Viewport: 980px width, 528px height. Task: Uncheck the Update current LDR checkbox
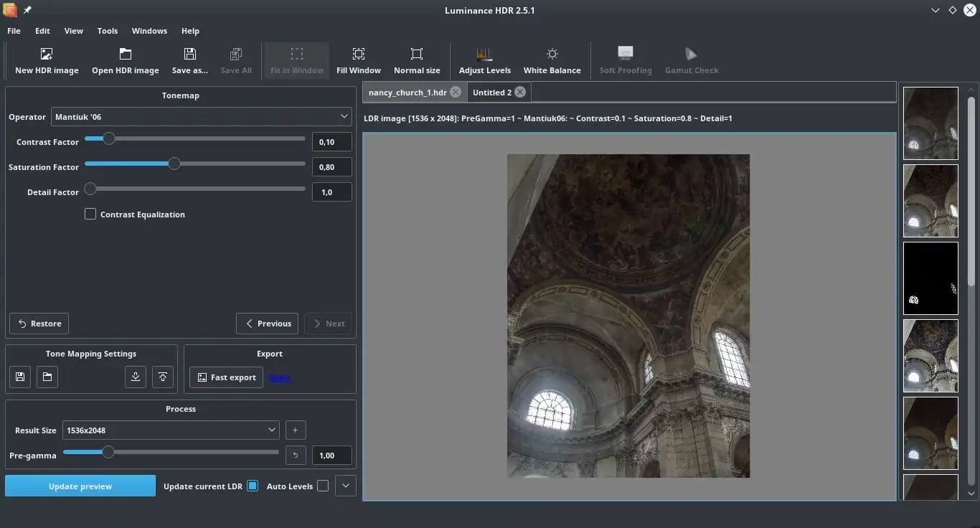(253, 486)
